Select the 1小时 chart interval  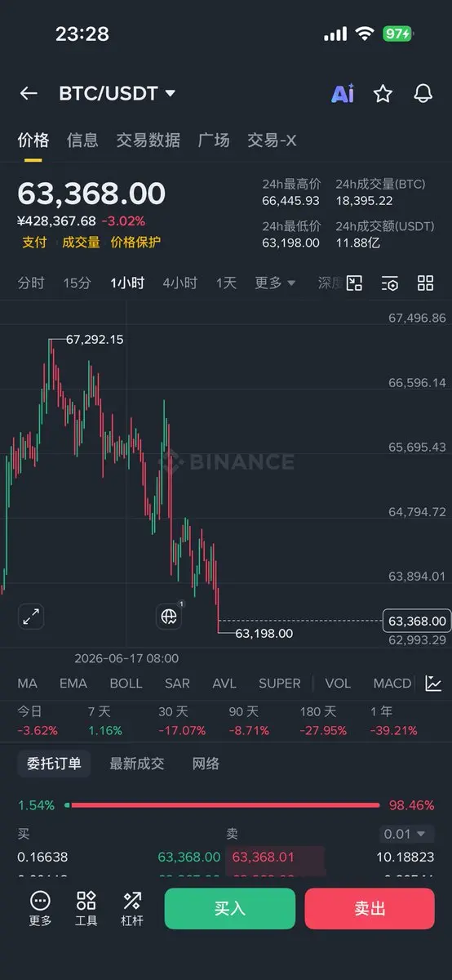point(127,283)
